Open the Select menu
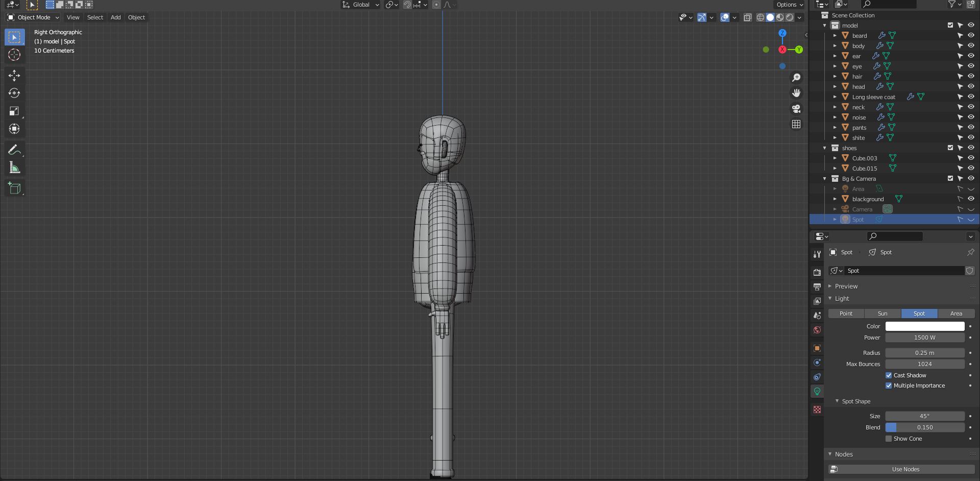Screen dimensions: 980x481 [x=95, y=17]
